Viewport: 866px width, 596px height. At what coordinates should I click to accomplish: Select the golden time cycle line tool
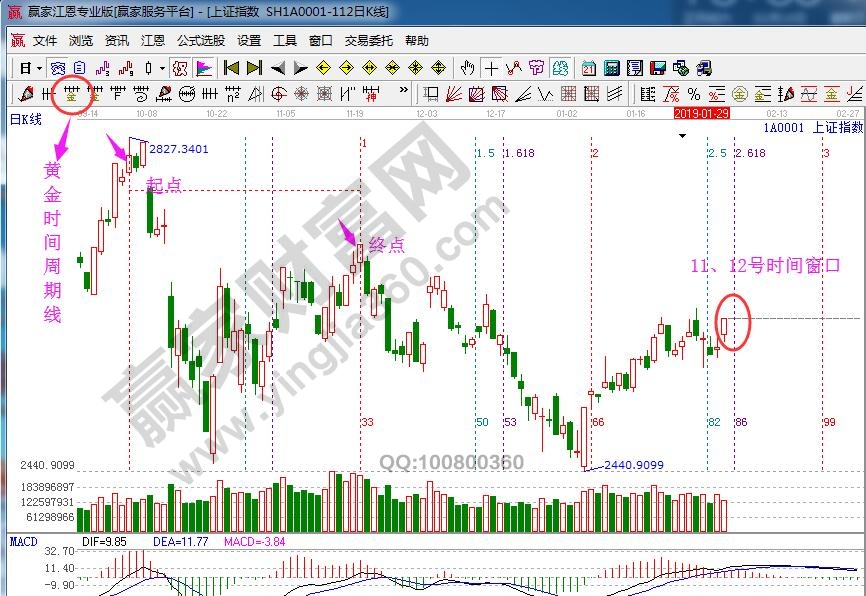(x=72, y=94)
